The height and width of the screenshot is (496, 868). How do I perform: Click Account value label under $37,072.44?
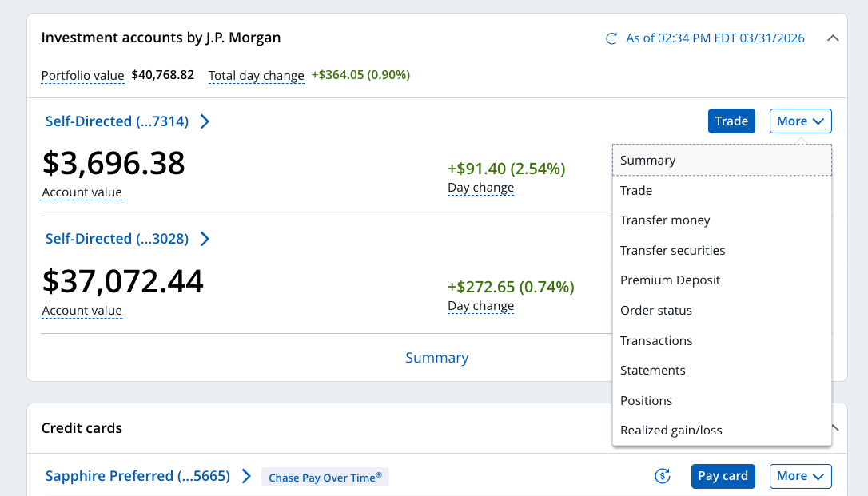click(82, 311)
